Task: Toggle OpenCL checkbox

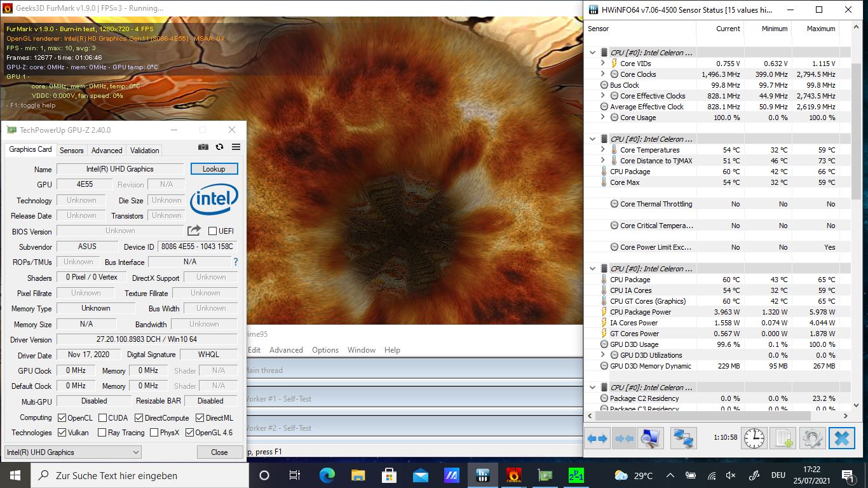Action: click(62, 417)
